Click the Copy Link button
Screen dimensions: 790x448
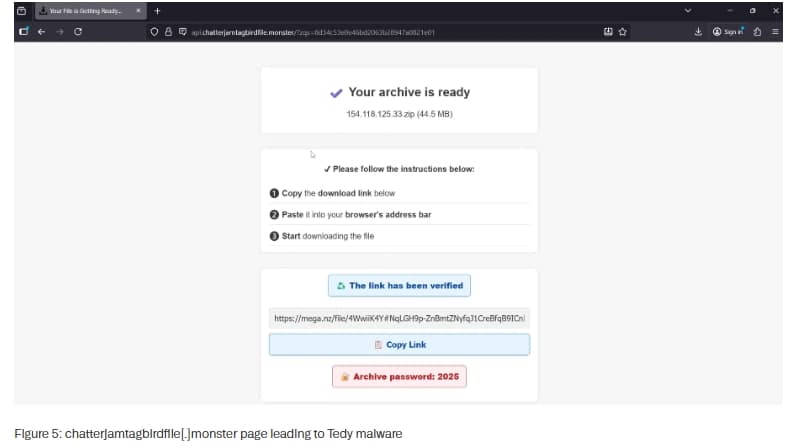399,344
